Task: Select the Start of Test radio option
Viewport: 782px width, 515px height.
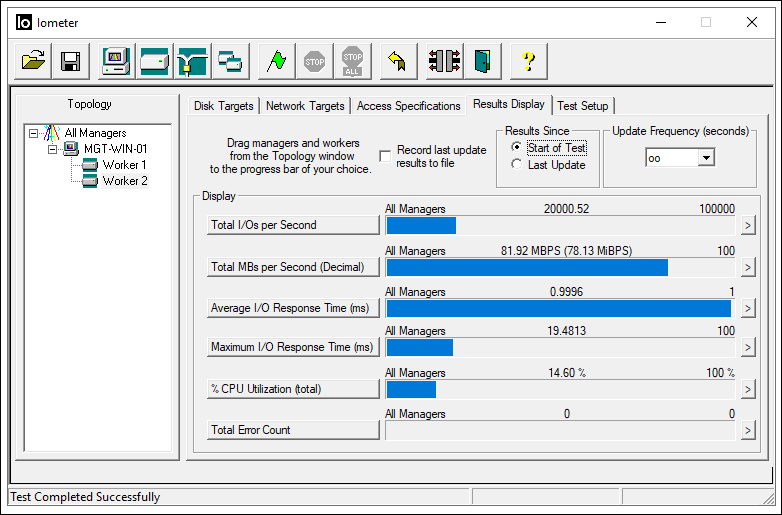Action: [517, 148]
